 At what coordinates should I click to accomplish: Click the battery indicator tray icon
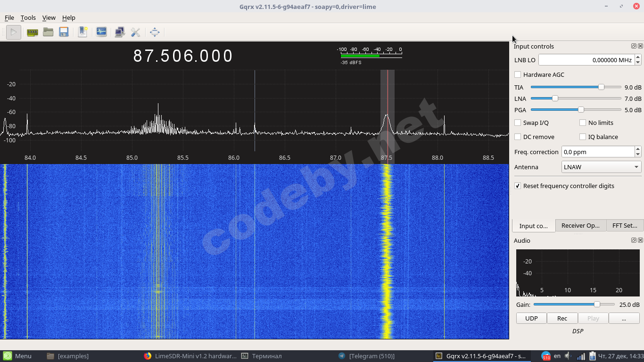click(x=592, y=356)
